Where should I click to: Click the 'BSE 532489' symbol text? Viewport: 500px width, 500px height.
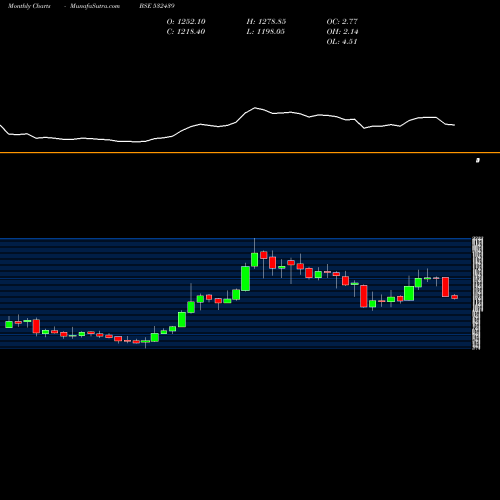pos(157,6)
